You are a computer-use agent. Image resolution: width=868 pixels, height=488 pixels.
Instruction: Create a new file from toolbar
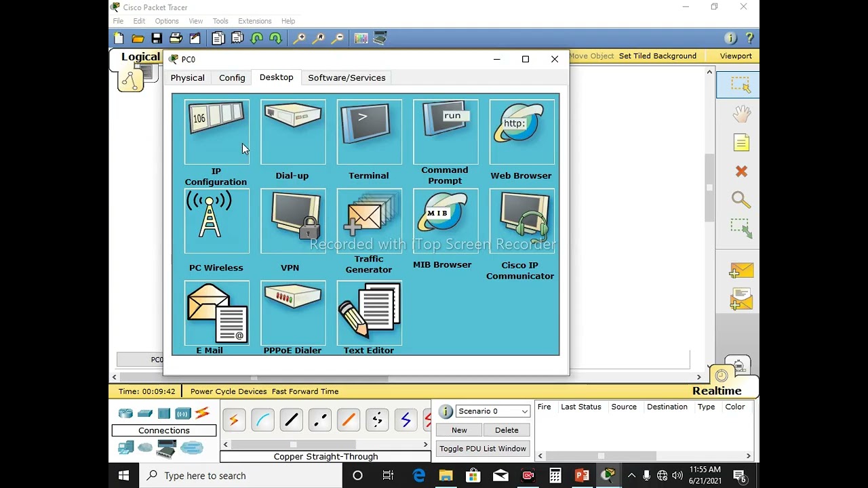[119, 39]
